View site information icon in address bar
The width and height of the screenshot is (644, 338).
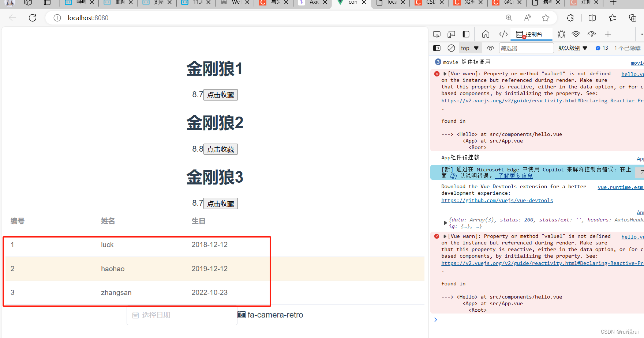pyautogui.click(x=57, y=18)
